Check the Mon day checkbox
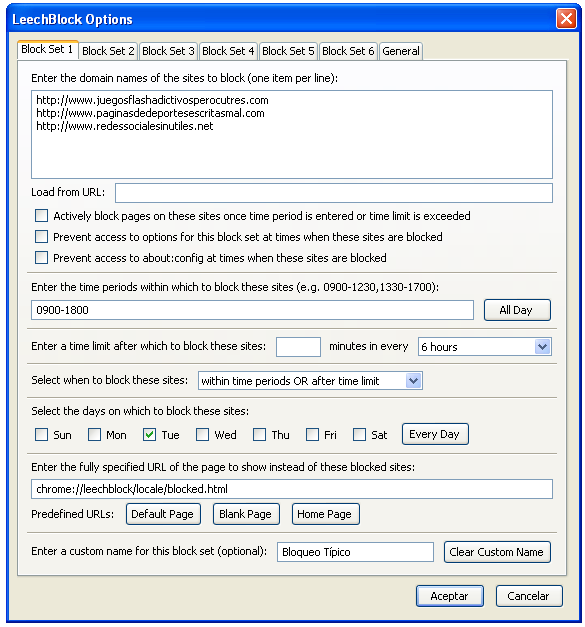The width and height of the screenshot is (585, 627). [94, 435]
